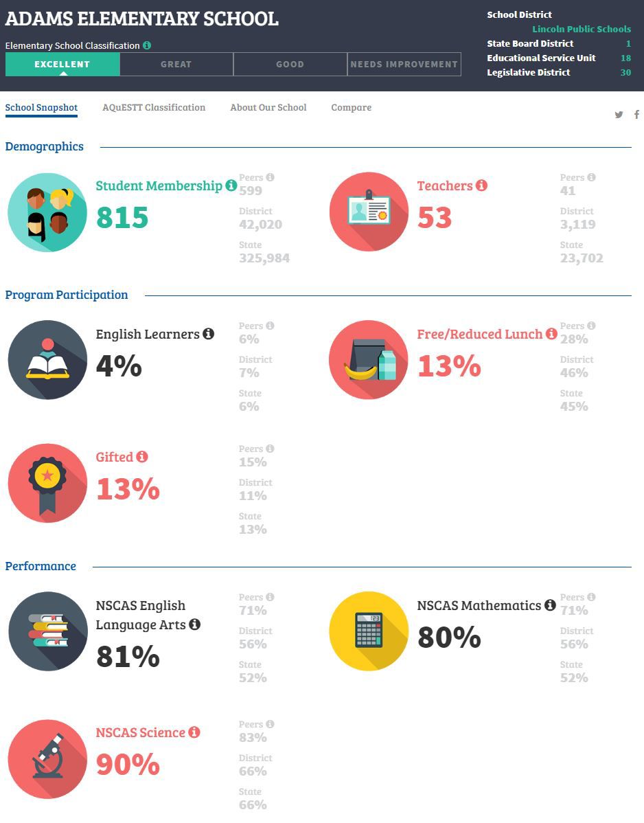Click the NSCAS Mathematics calculator icon
Screen dimensions: 644x823
369,631
